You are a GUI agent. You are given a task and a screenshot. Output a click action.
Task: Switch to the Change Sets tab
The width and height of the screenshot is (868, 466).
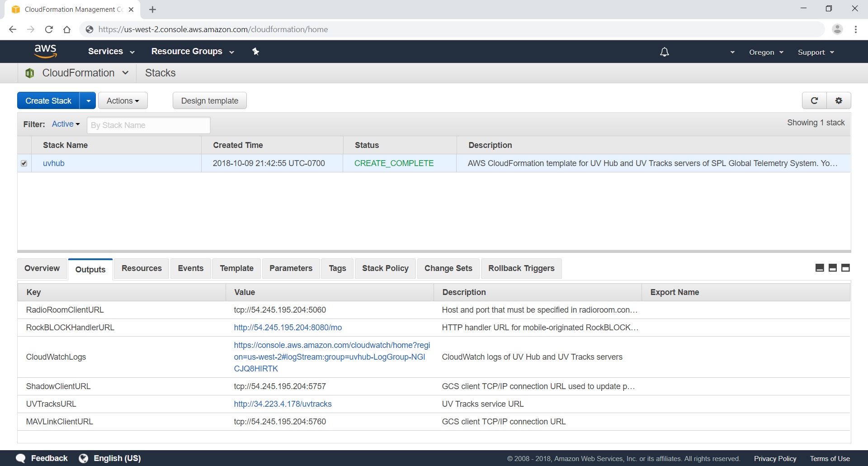point(448,268)
